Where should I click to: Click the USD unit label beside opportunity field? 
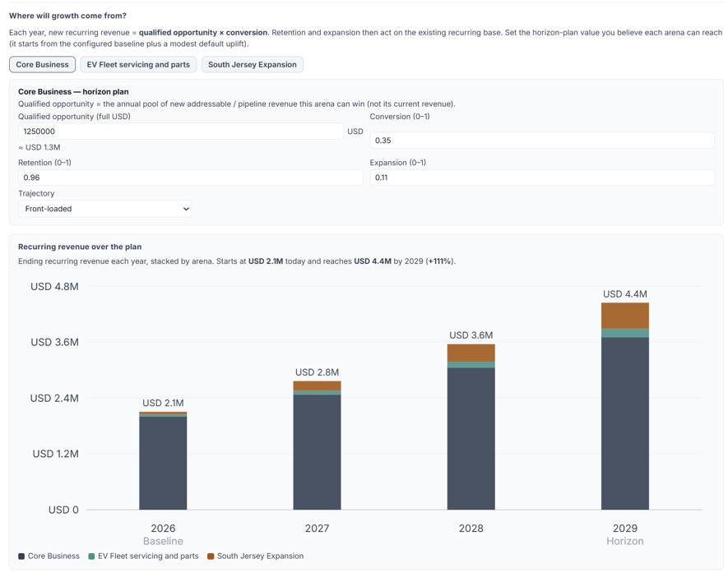(x=355, y=132)
